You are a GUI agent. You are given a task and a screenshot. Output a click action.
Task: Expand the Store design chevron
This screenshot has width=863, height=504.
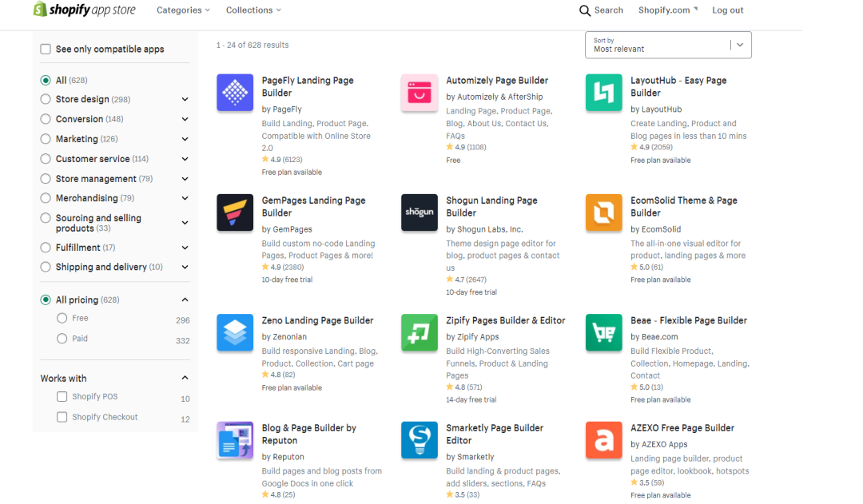tap(185, 100)
